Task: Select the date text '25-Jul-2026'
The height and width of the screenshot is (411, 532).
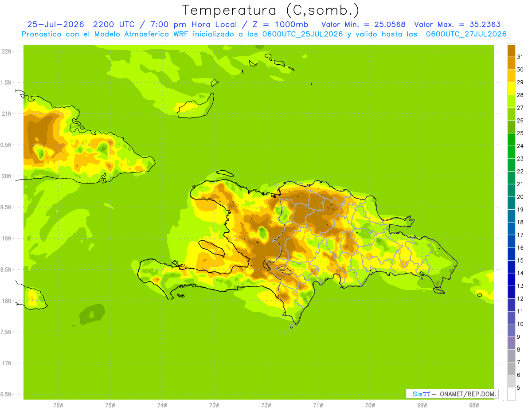Action: [x=56, y=24]
